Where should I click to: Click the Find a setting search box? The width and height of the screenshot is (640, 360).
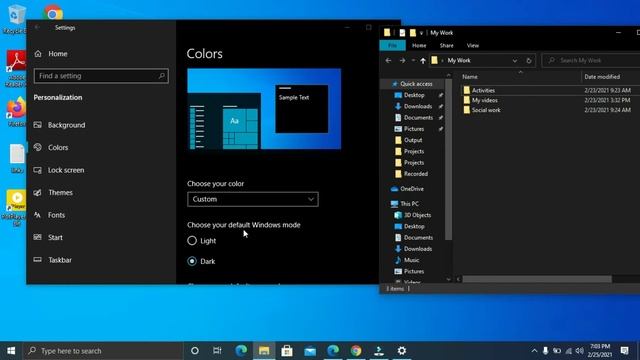(101, 76)
